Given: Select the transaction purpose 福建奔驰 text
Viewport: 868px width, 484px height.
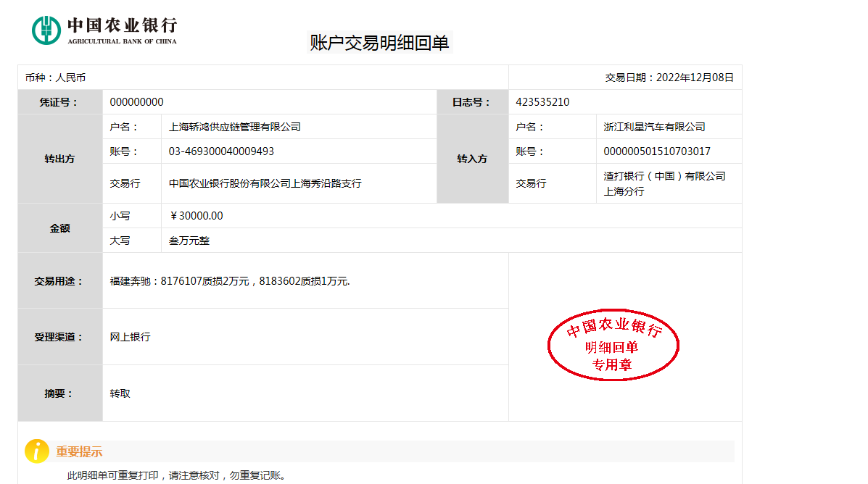Looking at the screenshot, I should coord(229,280).
